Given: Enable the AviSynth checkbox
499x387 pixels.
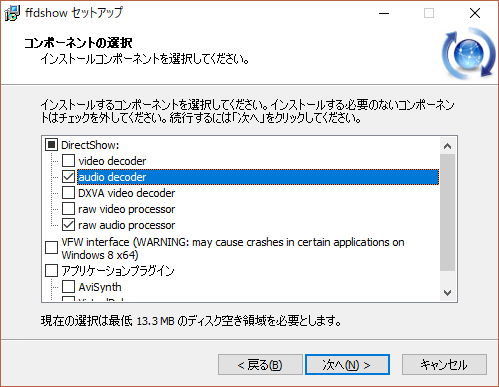Looking at the screenshot, I should coord(68,286).
